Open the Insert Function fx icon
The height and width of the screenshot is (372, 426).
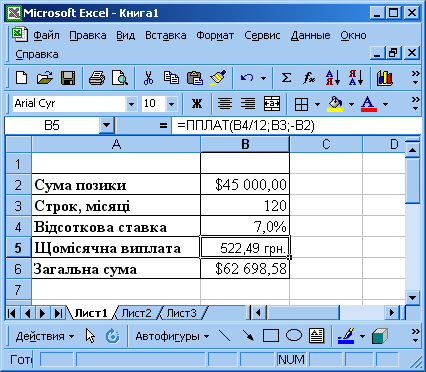coord(309,78)
